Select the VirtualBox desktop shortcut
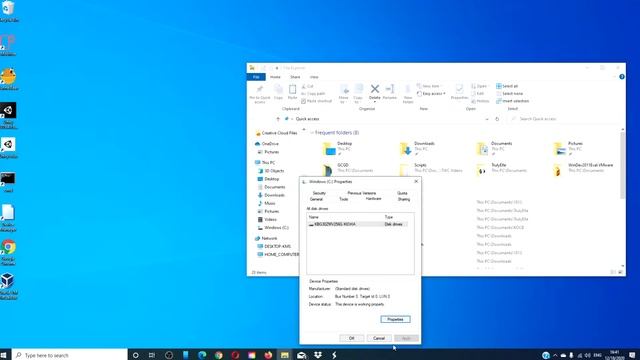The image size is (640, 360). coord(8,287)
